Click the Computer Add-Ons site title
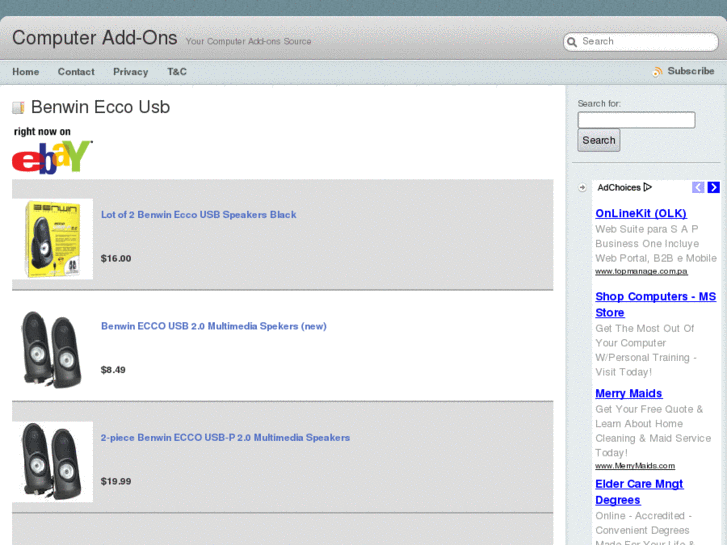727x545 pixels. click(x=95, y=38)
